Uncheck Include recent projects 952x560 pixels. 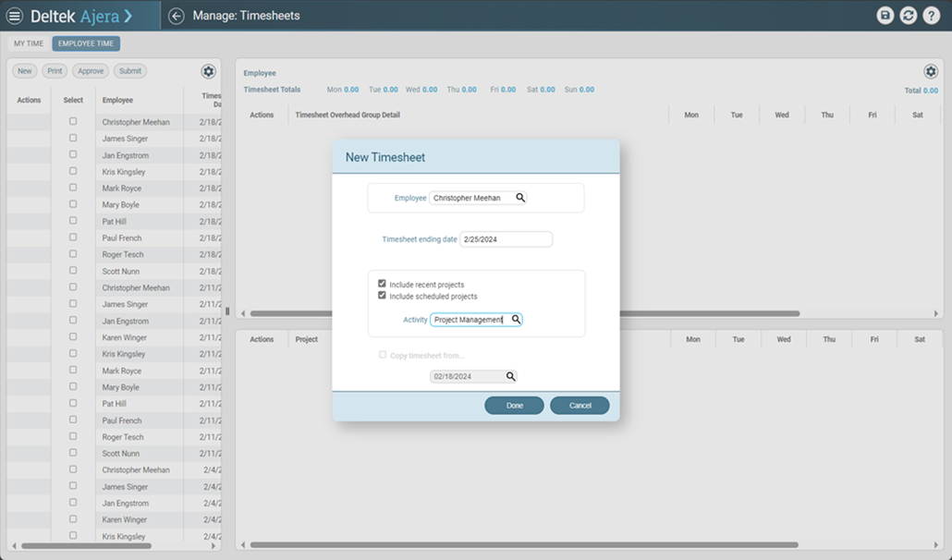(x=382, y=284)
